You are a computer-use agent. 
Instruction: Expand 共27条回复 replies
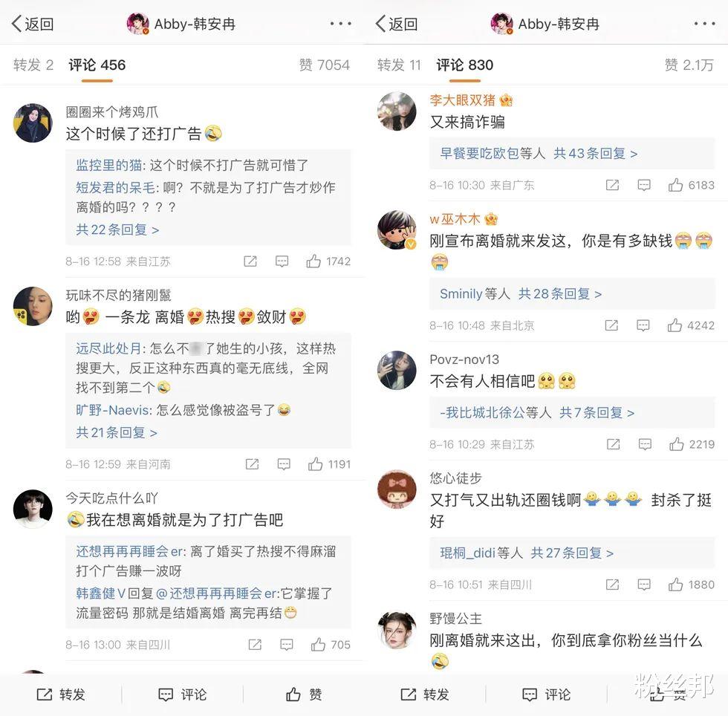coord(572,553)
